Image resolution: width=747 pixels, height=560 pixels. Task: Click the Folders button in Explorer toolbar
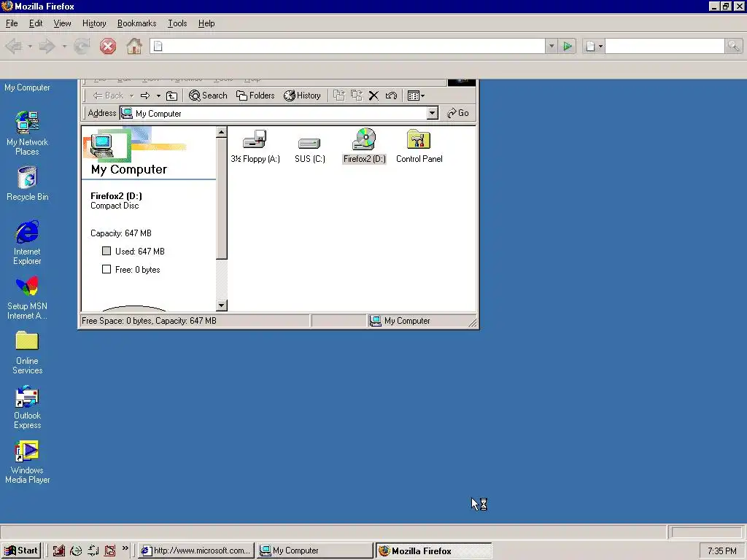[255, 96]
